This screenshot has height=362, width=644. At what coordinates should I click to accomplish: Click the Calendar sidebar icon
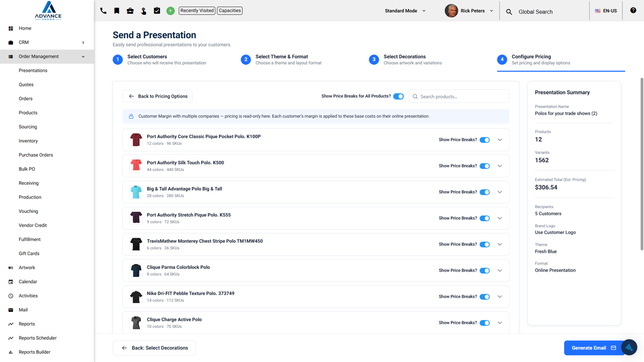11,282
